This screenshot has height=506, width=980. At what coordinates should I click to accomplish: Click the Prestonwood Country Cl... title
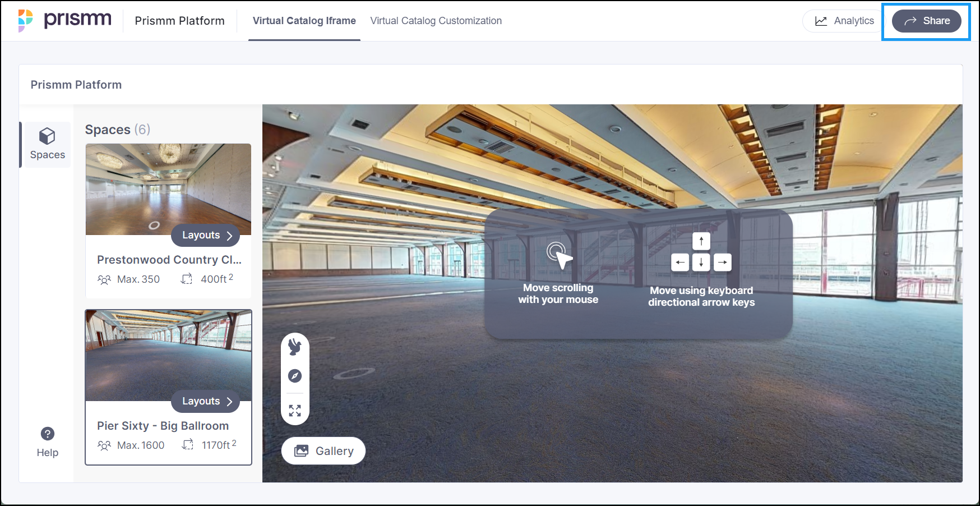click(x=169, y=260)
